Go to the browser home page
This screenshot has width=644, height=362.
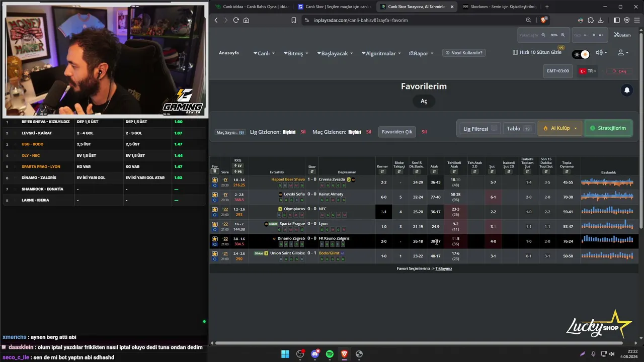(x=246, y=20)
